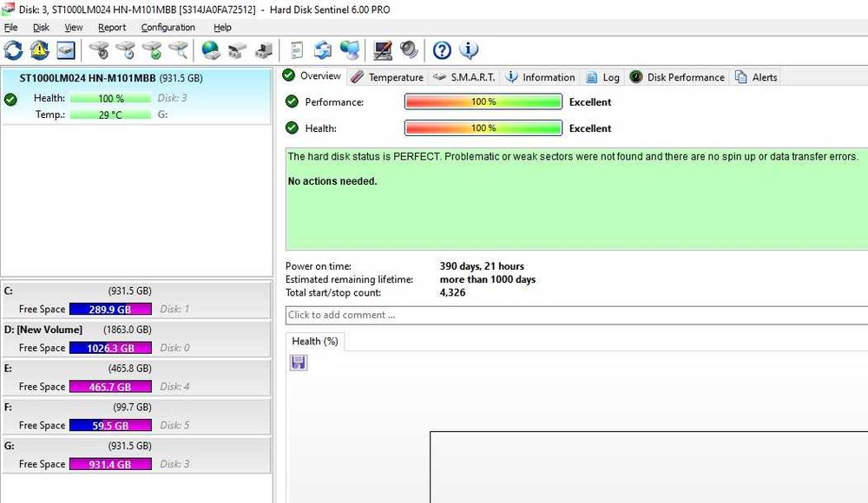868x503 pixels.
Task: Open the Help menu
Action: click(x=222, y=27)
